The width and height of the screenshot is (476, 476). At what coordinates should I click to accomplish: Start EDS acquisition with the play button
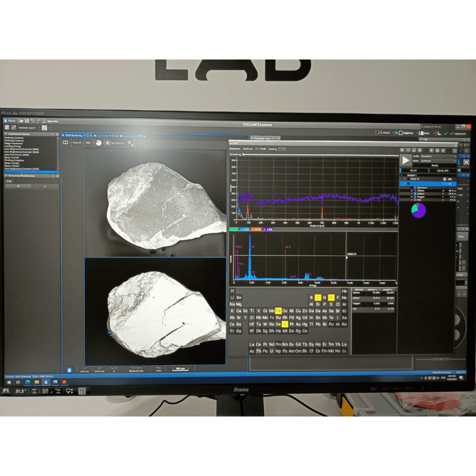pyautogui.click(x=405, y=160)
